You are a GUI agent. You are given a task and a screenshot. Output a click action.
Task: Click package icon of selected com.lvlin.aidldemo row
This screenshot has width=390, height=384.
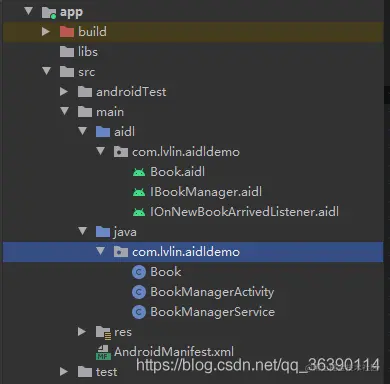[x=121, y=252]
